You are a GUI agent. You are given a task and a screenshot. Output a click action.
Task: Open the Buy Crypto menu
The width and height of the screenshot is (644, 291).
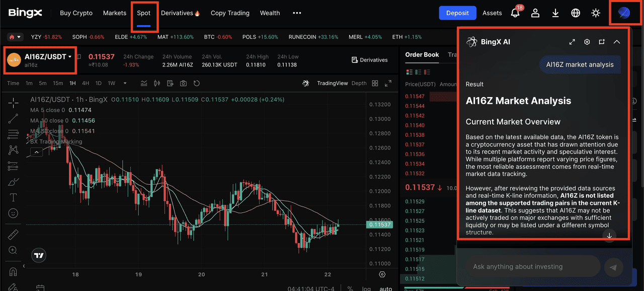pos(76,13)
